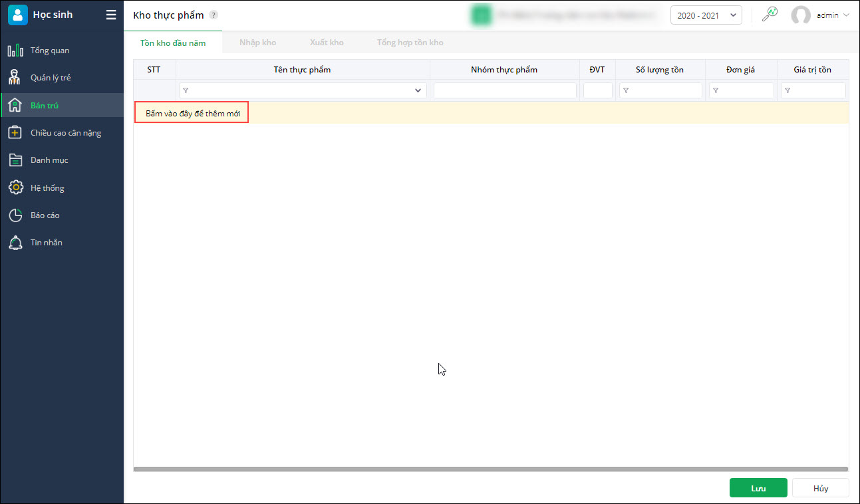Image resolution: width=860 pixels, height=504 pixels.
Task: Click the filter icon in Số lượng tồn column
Action: [x=626, y=90]
